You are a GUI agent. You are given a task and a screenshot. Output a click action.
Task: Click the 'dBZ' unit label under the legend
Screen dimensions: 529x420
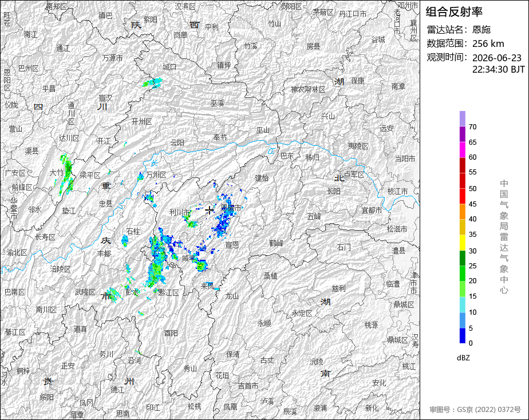pos(463,358)
